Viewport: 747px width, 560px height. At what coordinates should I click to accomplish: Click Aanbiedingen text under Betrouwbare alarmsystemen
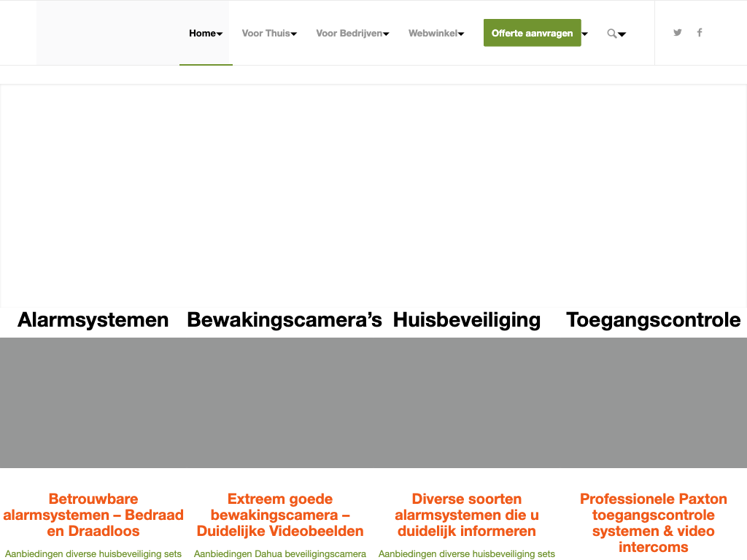93,554
